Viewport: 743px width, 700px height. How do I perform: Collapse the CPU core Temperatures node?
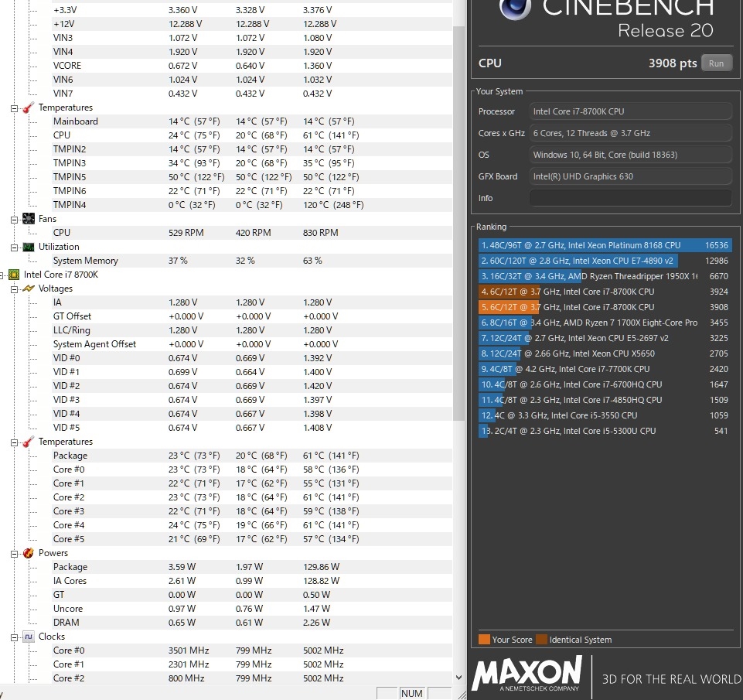14,442
